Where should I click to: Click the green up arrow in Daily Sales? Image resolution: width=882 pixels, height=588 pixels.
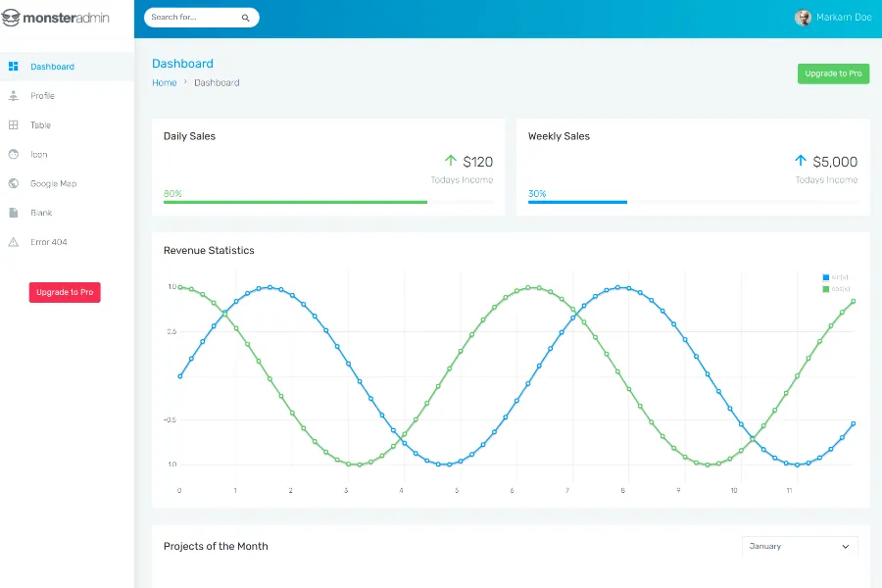point(451,161)
